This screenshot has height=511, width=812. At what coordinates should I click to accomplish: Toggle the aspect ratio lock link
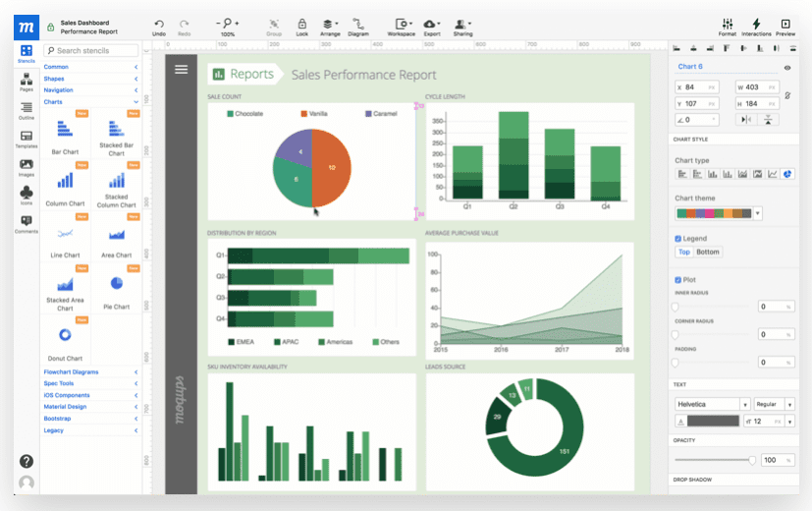pyautogui.click(x=787, y=95)
